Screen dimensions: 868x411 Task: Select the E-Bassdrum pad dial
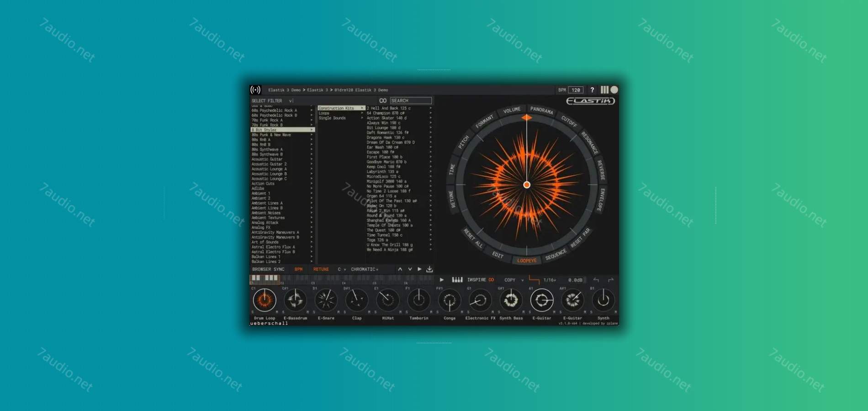295,300
